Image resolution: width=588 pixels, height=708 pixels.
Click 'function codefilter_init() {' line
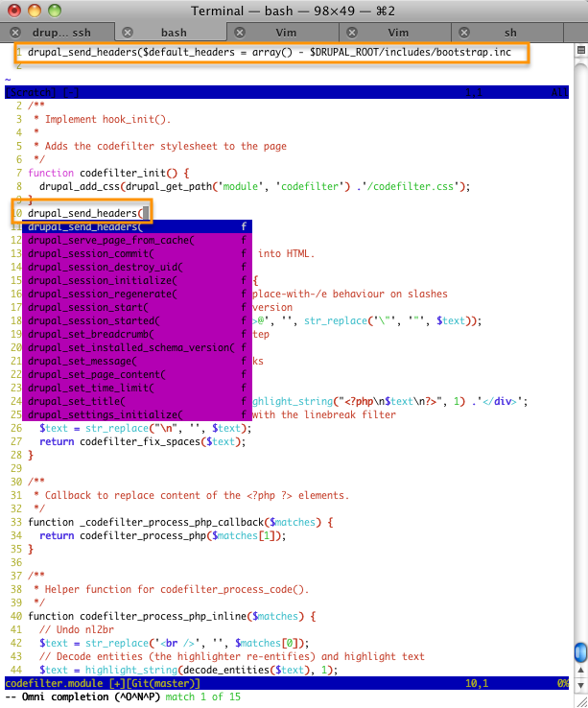click(x=108, y=173)
